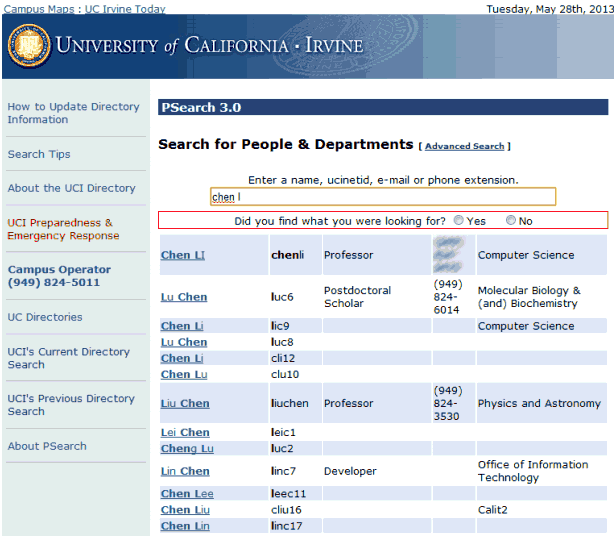Open the Lin Chen developer result
This screenshot has height=536, width=615.
pos(185,471)
